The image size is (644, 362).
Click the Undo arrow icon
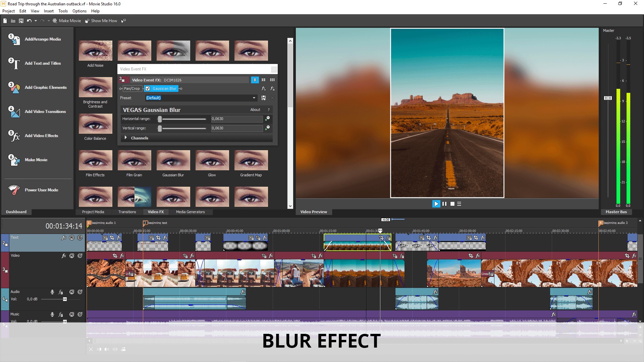[x=29, y=21]
